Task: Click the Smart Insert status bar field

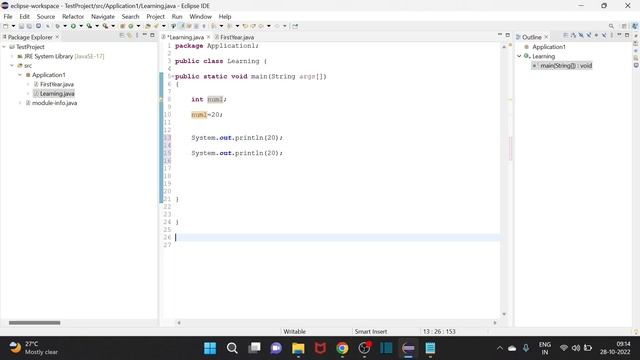Action: click(x=371, y=331)
